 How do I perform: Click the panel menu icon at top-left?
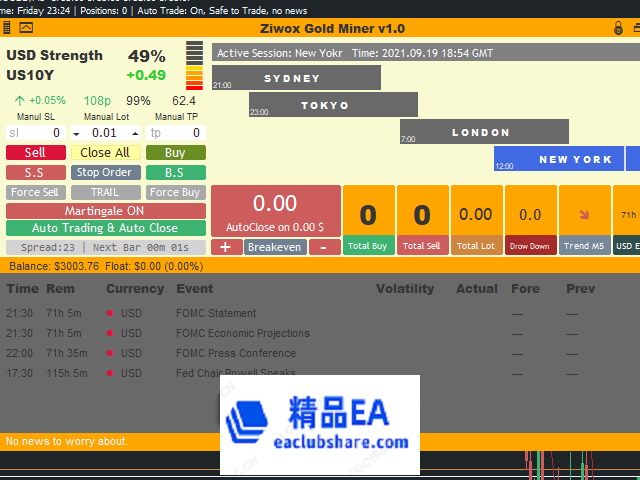click(7, 28)
